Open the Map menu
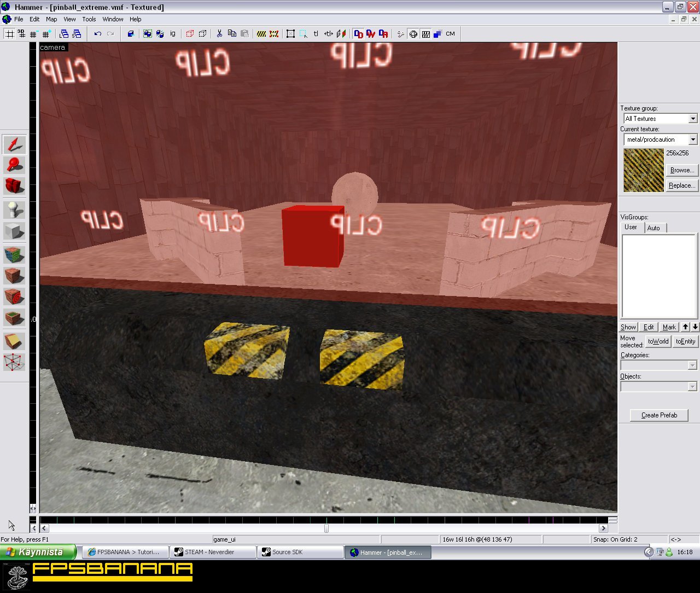The height and width of the screenshot is (593, 700). coord(51,19)
